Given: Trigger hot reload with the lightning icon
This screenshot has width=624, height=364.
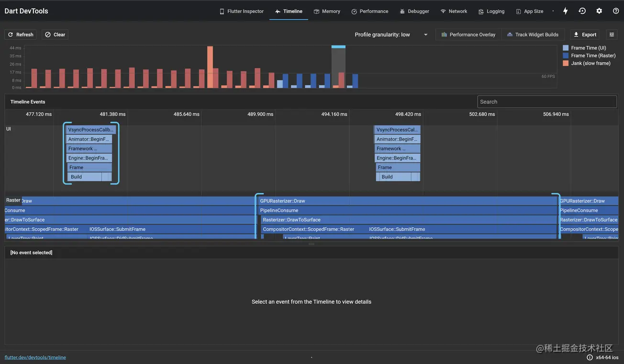Looking at the screenshot, I should [565, 11].
